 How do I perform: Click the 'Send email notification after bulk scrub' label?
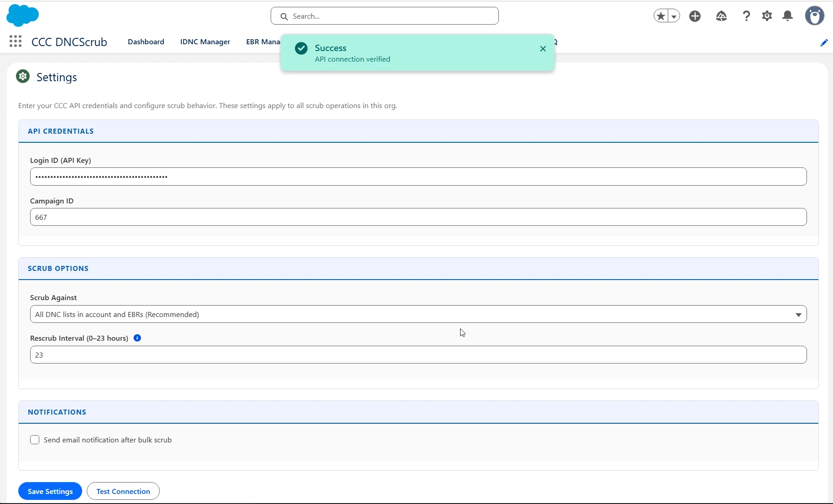(108, 440)
